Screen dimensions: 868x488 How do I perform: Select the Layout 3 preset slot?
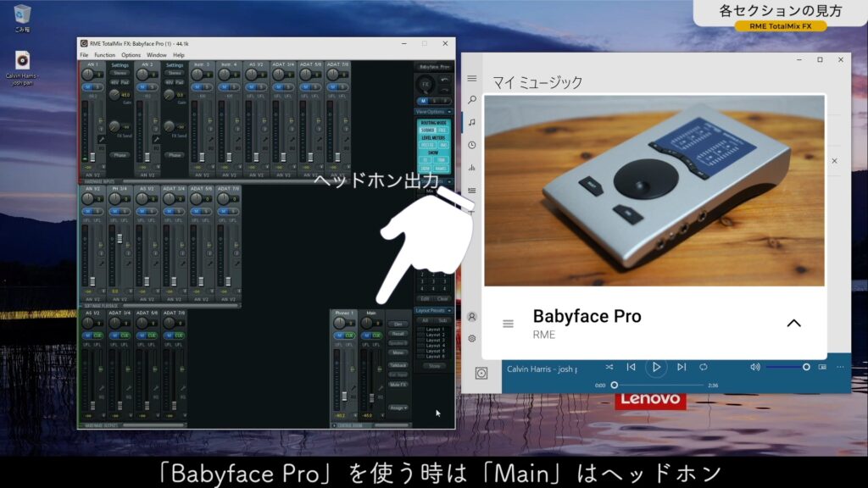click(x=431, y=341)
